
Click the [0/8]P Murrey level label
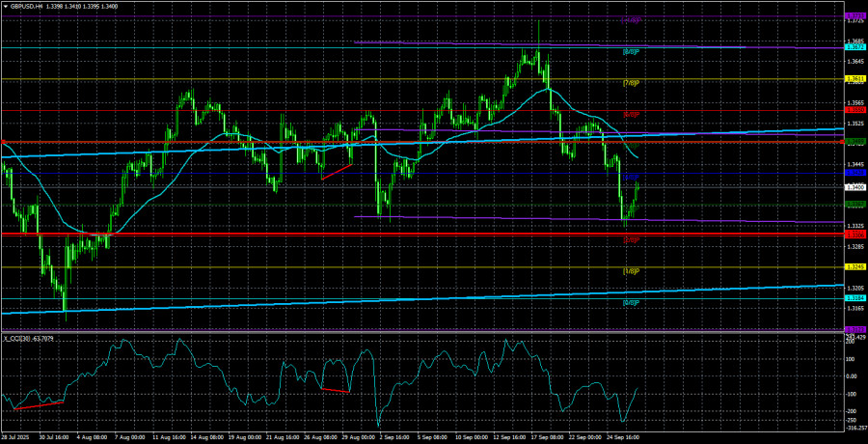(632, 303)
